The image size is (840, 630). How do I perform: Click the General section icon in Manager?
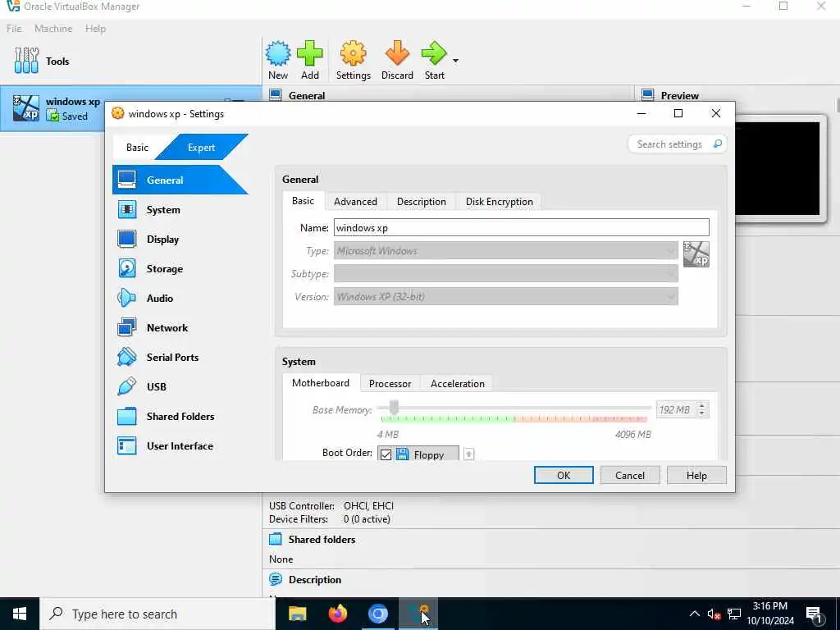tap(276, 95)
